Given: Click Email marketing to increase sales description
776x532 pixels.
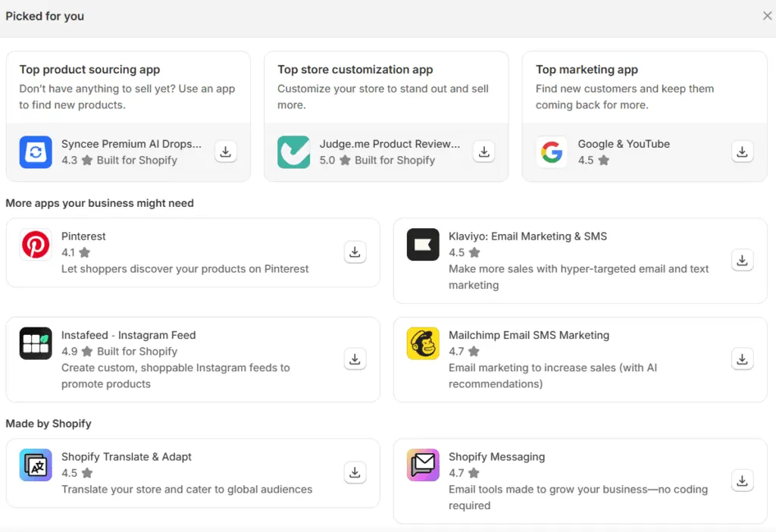Looking at the screenshot, I should tap(552, 376).
